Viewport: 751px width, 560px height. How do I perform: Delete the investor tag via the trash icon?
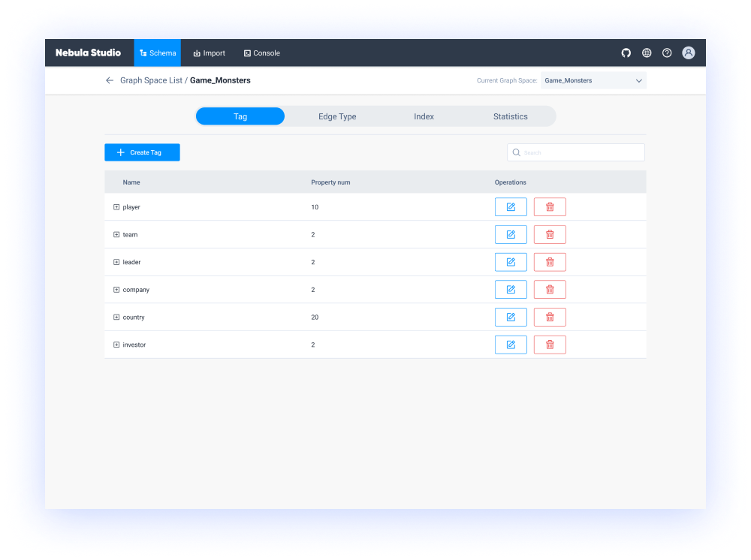click(550, 344)
